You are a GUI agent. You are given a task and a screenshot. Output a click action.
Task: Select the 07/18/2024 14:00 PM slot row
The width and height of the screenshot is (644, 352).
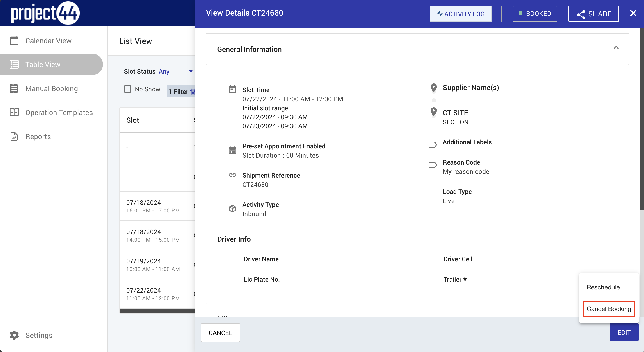[157, 235]
